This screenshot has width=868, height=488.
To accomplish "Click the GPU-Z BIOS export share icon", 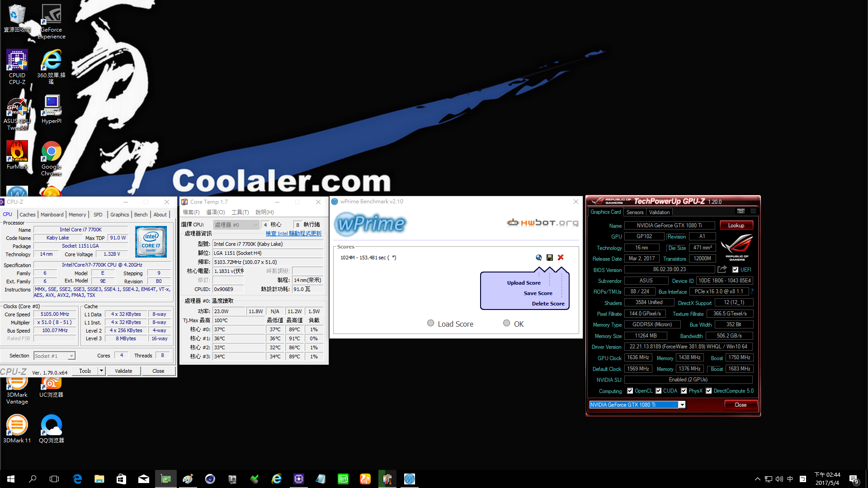I will click(x=722, y=269).
